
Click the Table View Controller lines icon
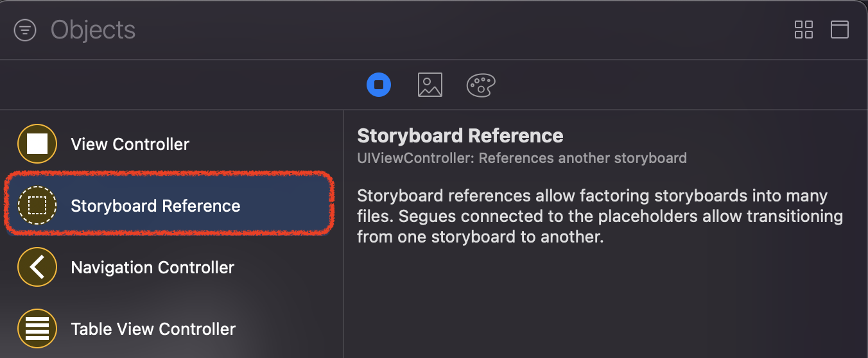pos(37,328)
